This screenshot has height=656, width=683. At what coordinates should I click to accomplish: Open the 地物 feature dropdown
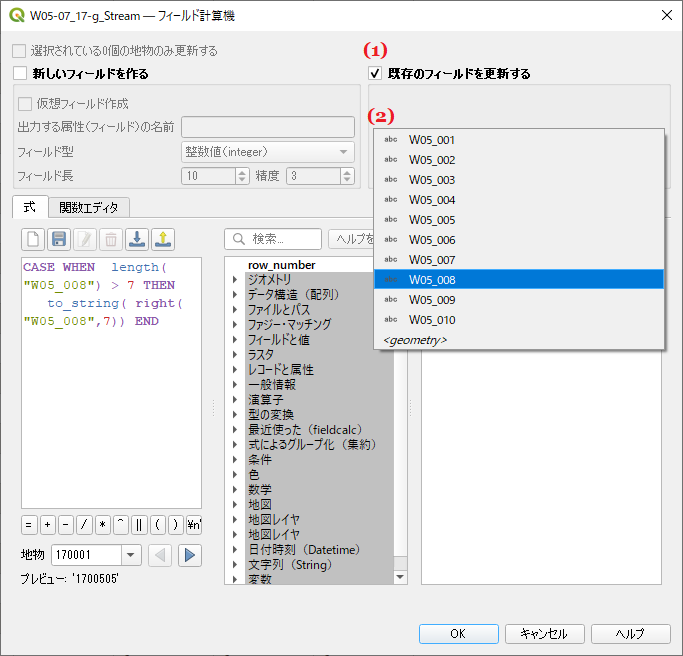(131, 555)
